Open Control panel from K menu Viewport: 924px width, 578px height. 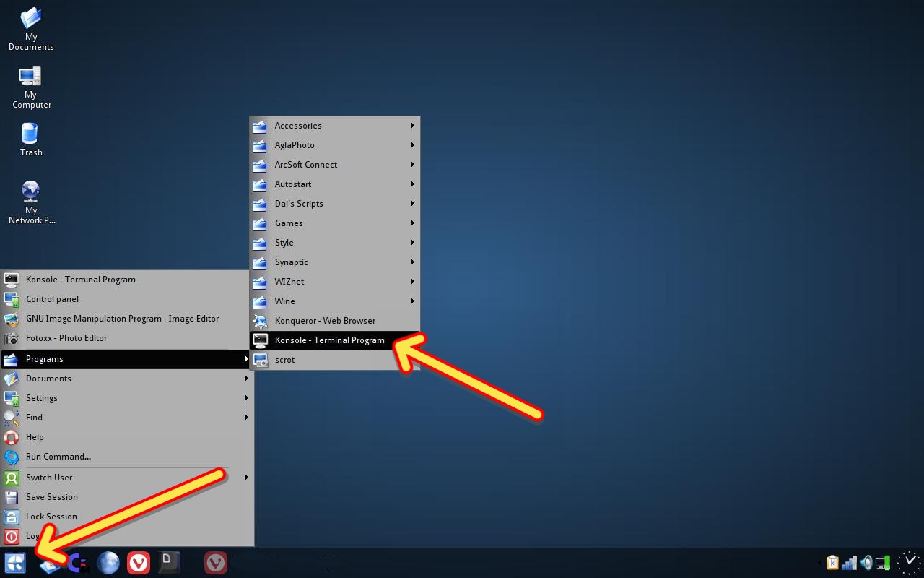tap(127, 299)
